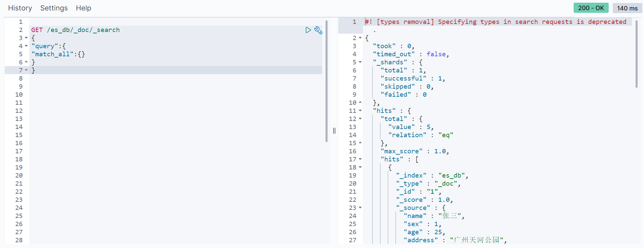Screen dimensions: 644x248
Task: Collapse outer hits object at line 11
Action: pyautogui.click(x=360, y=111)
